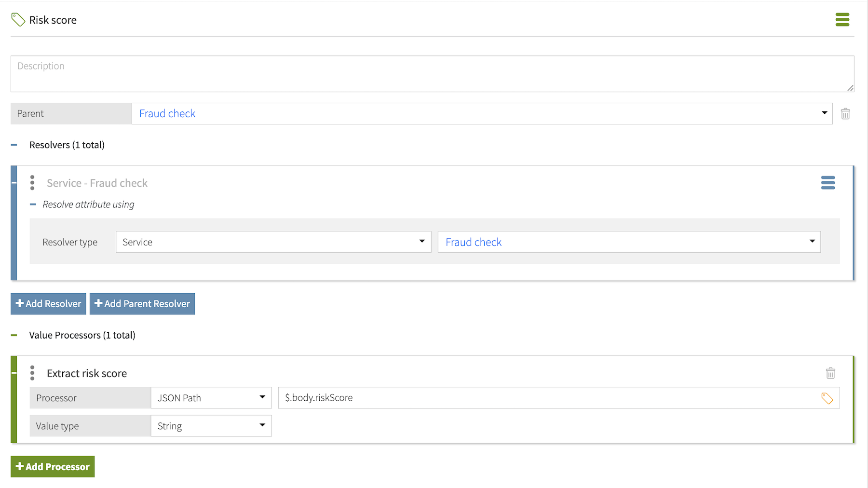Collapse the Resolve attribute using section
This screenshot has width=868, height=488.
(33, 204)
